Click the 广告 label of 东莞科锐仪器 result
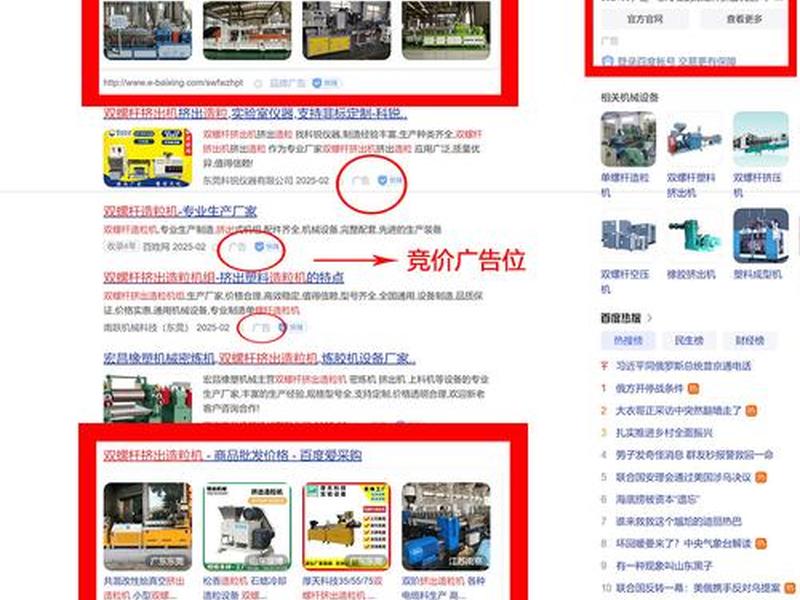This screenshot has height=600, width=800. coord(361,180)
